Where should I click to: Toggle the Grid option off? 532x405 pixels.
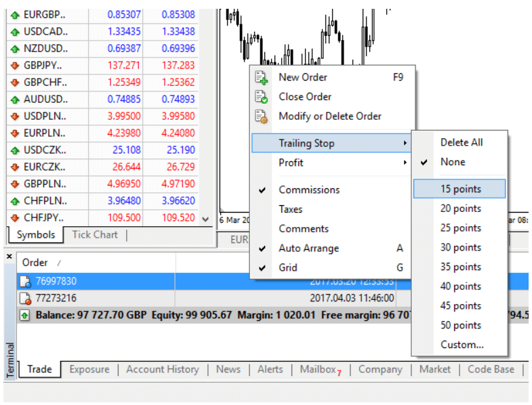[x=288, y=268]
